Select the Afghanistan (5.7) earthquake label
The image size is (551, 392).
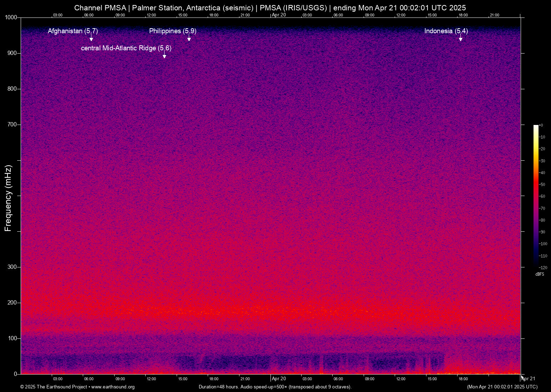coord(73,31)
